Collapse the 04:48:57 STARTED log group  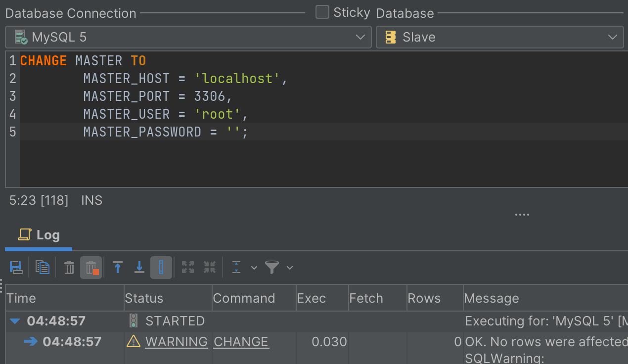tap(14, 320)
